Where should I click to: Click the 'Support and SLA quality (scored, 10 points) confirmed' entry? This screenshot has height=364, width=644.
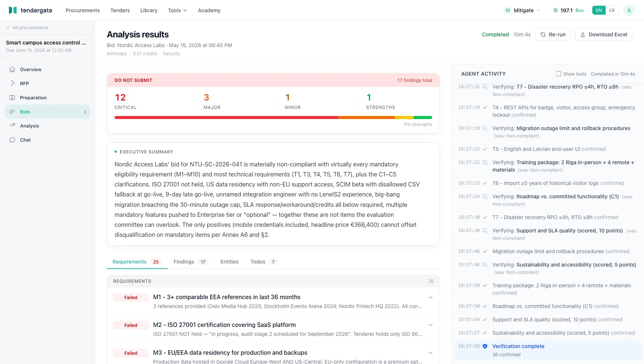(548, 320)
